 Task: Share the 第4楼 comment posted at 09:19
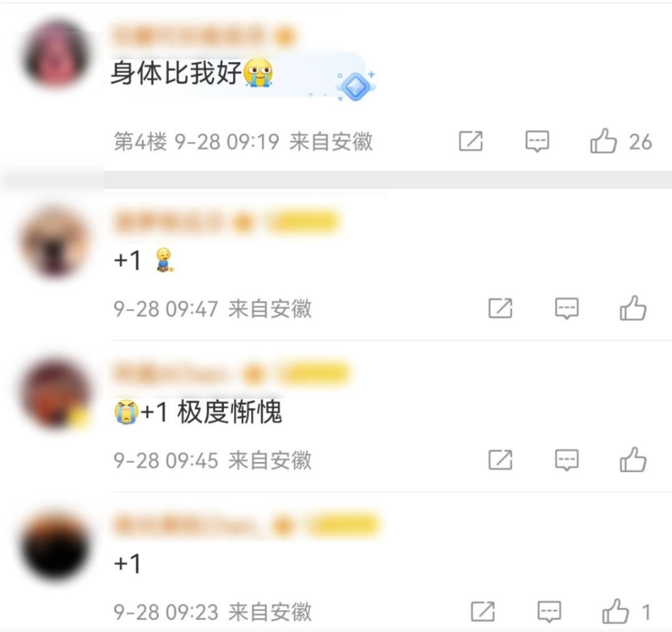pos(470,141)
